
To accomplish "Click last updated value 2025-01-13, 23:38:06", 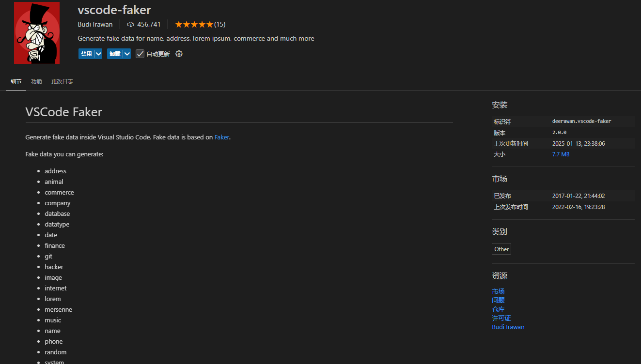I will [578, 143].
